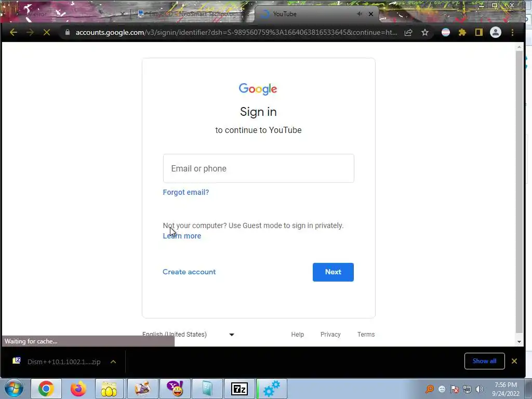Switch to the YouTube tab

tap(308, 14)
